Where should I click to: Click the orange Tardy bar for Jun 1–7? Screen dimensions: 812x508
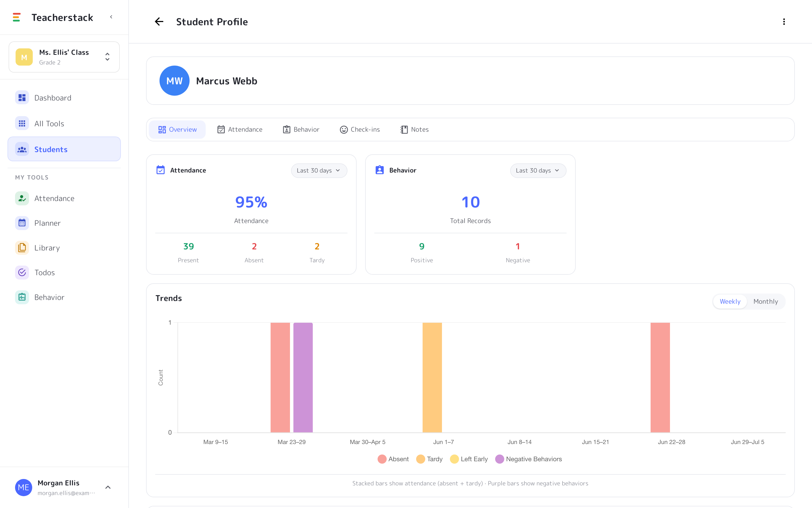click(432, 377)
